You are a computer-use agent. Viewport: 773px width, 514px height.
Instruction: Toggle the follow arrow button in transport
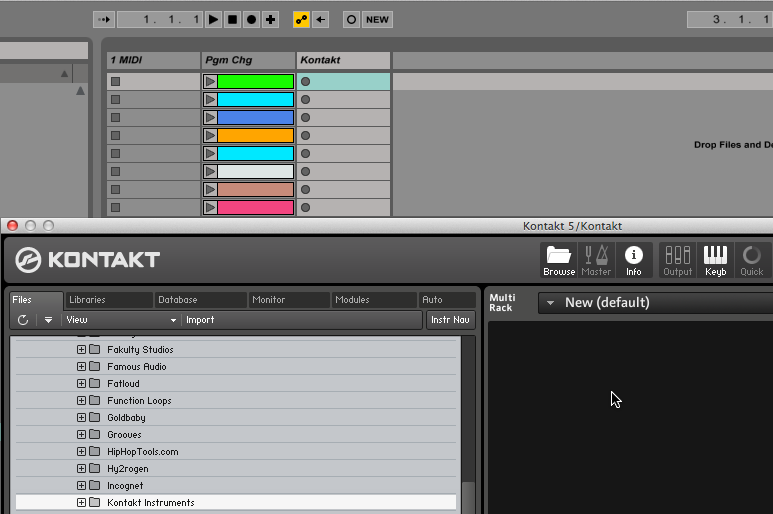tap(104, 20)
